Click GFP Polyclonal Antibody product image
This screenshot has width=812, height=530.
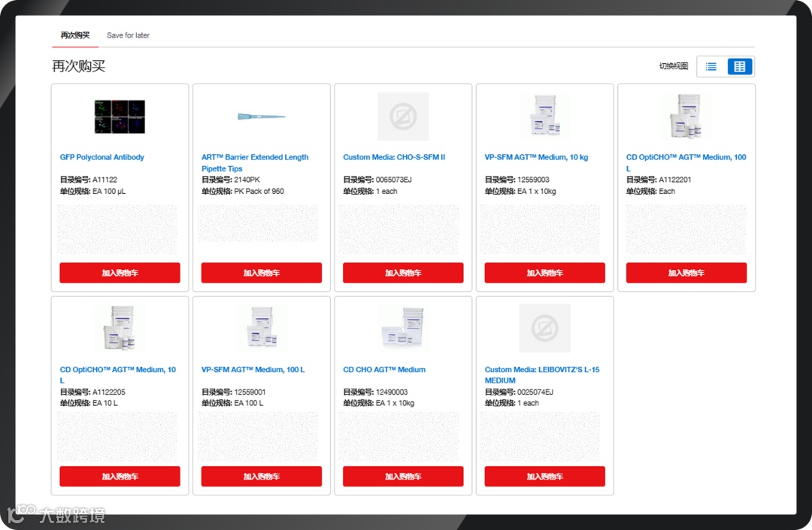pos(120,117)
